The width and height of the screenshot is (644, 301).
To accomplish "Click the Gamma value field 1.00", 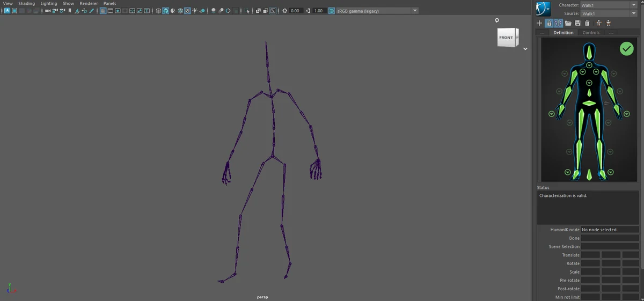I will pos(319,11).
